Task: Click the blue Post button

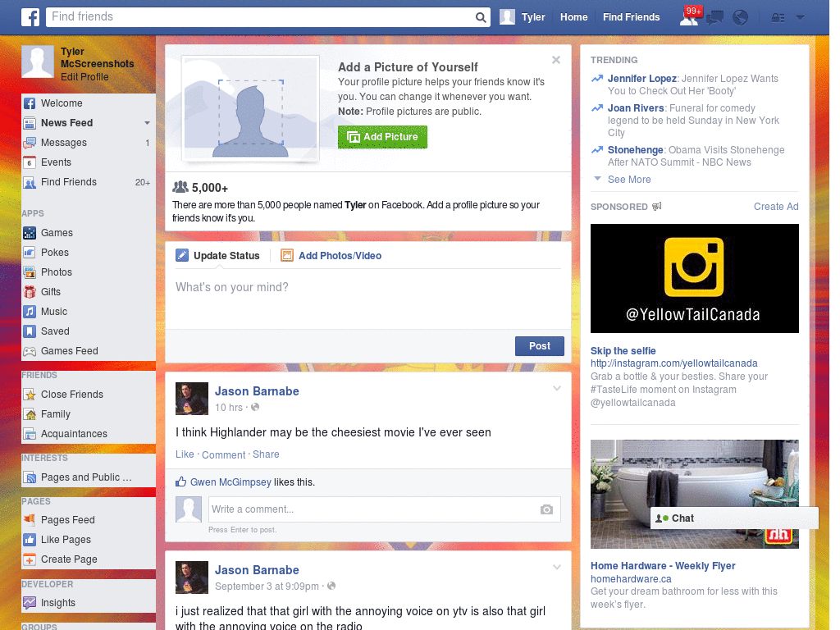Action: pos(540,346)
